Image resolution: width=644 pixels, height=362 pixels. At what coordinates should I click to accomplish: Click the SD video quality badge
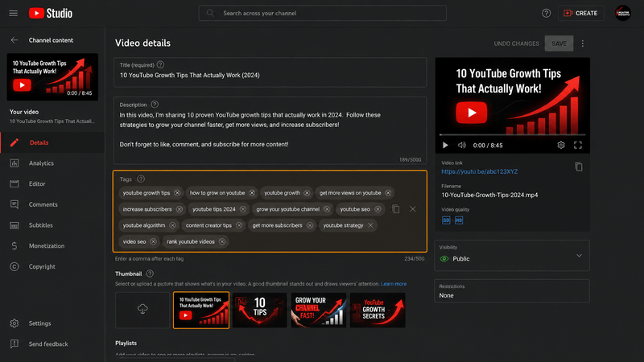point(446,220)
